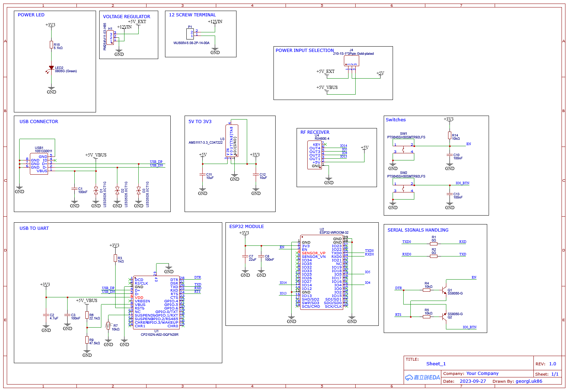Click the 嘉立创EDA logo in title block
Viewport: 569px width, 392px height.
click(x=422, y=377)
